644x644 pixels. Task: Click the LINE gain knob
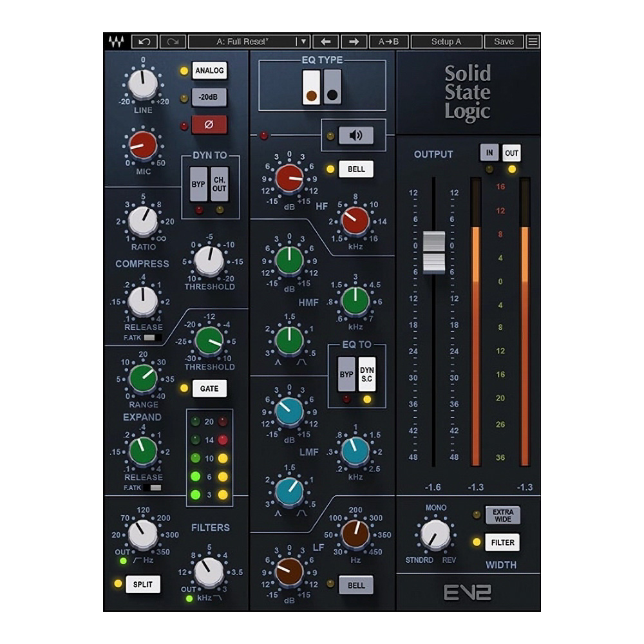pyautogui.click(x=142, y=84)
